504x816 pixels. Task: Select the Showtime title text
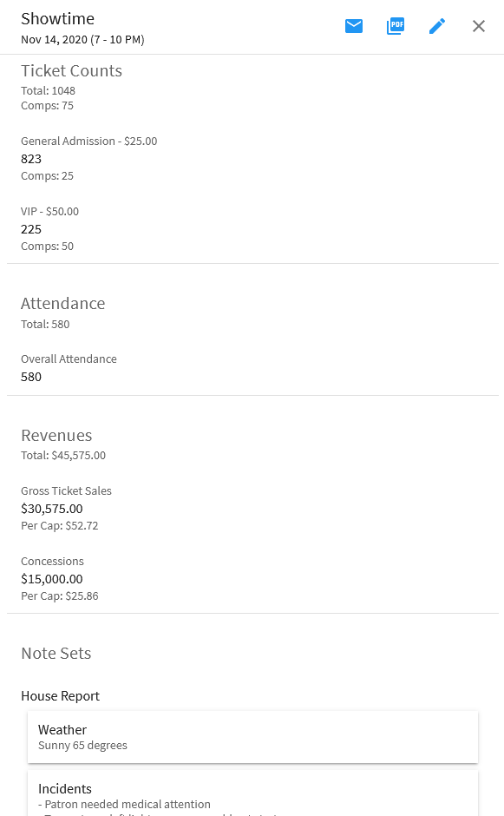click(58, 19)
